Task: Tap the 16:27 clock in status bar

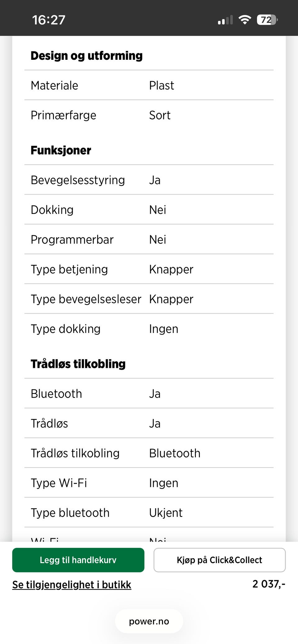Action: point(49,20)
